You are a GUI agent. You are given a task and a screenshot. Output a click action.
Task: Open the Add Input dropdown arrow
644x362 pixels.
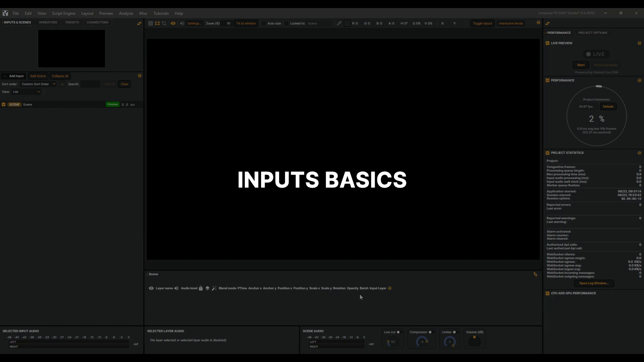click(x=5, y=76)
